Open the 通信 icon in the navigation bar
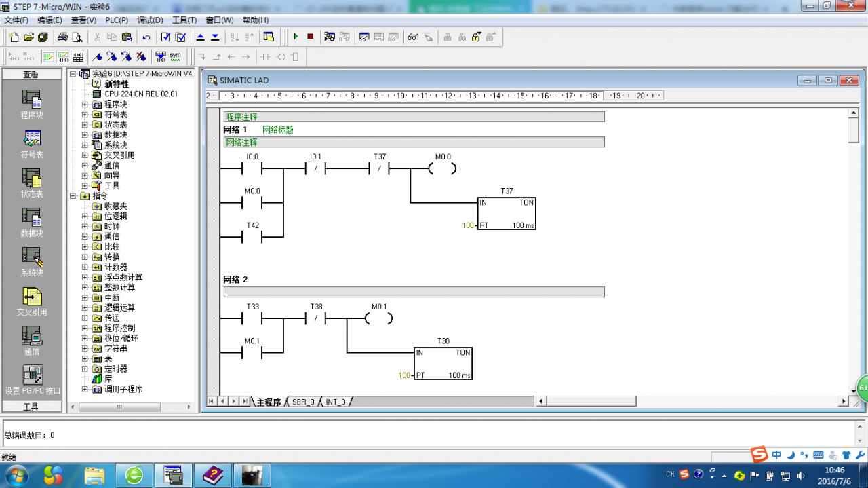 click(x=32, y=341)
